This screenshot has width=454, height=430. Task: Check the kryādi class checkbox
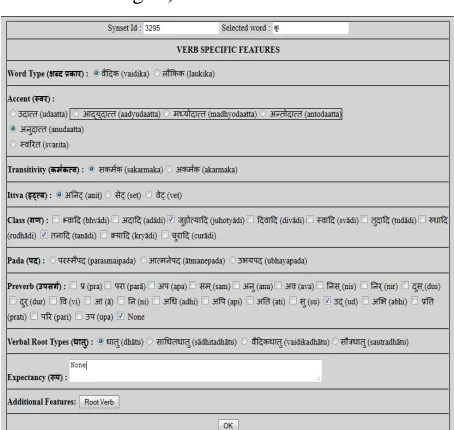point(104,235)
